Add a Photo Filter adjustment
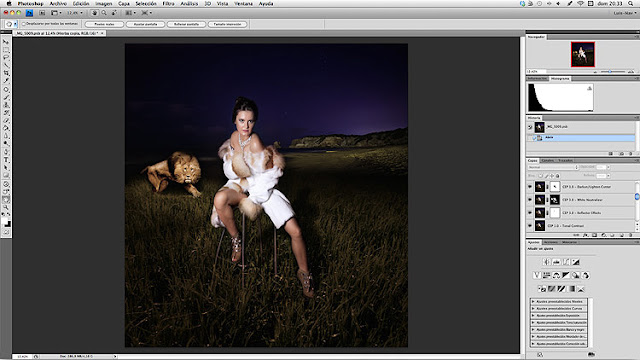Image resolution: width=640 pixels, height=360 pixels. (576, 276)
